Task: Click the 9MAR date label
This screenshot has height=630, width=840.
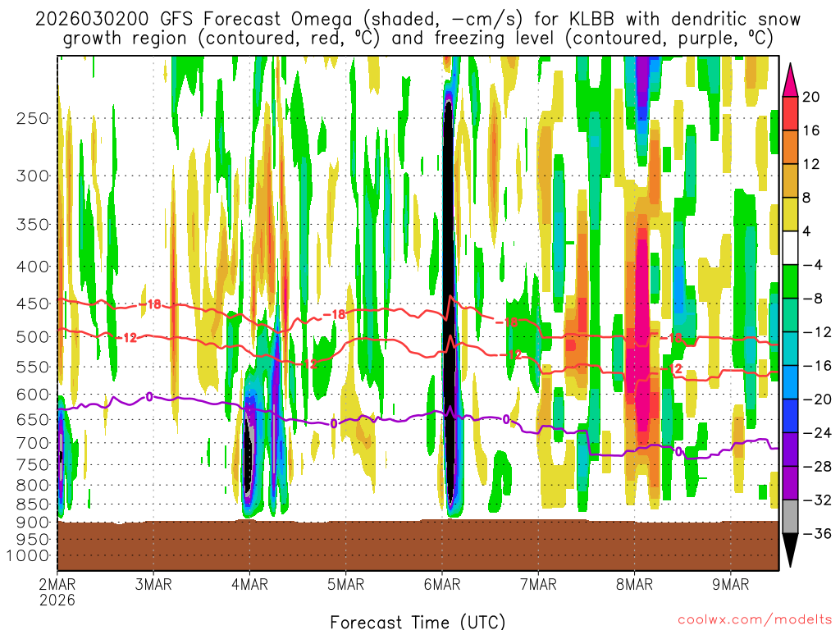Action: pyautogui.click(x=731, y=584)
